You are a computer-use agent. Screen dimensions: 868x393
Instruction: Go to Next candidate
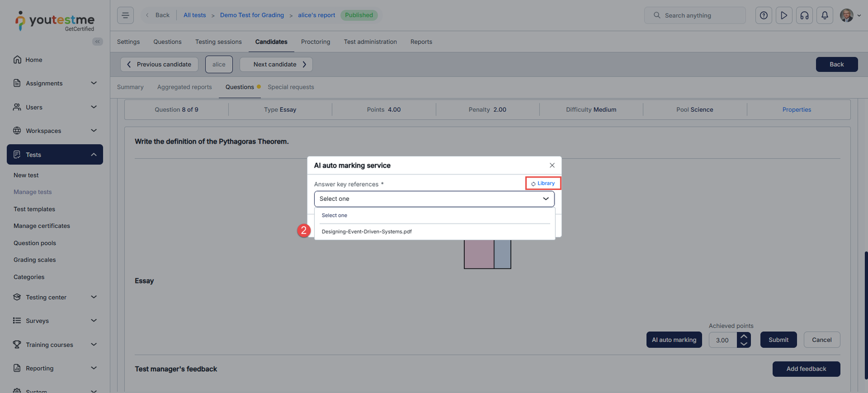click(276, 65)
